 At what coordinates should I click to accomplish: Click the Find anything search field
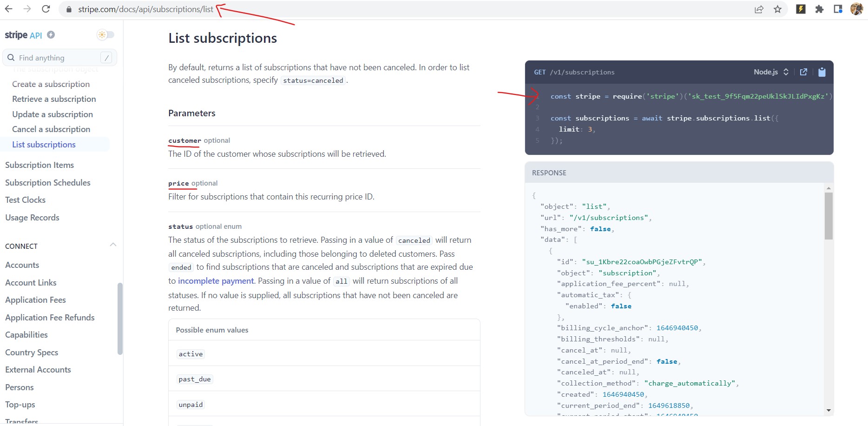click(59, 58)
